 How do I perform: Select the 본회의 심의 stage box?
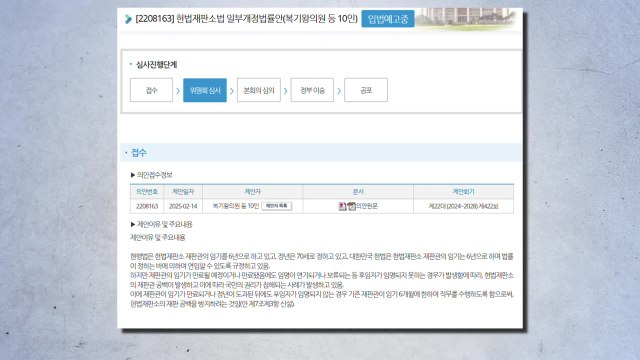click(259, 90)
